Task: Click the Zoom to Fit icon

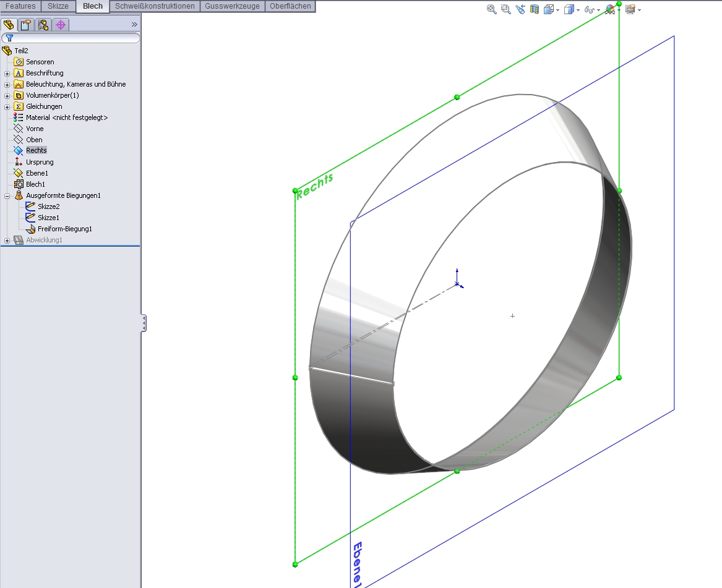Action: point(492,9)
